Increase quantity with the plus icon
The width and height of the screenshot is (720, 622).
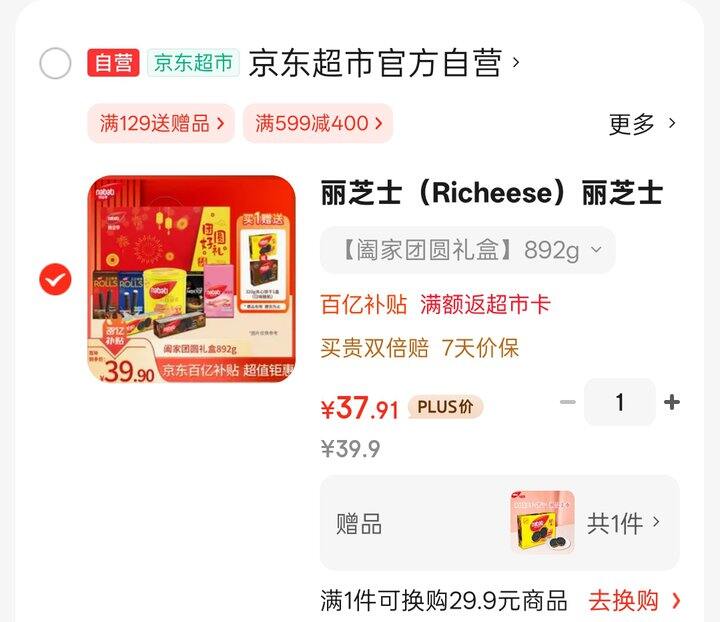tap(672, 402)
